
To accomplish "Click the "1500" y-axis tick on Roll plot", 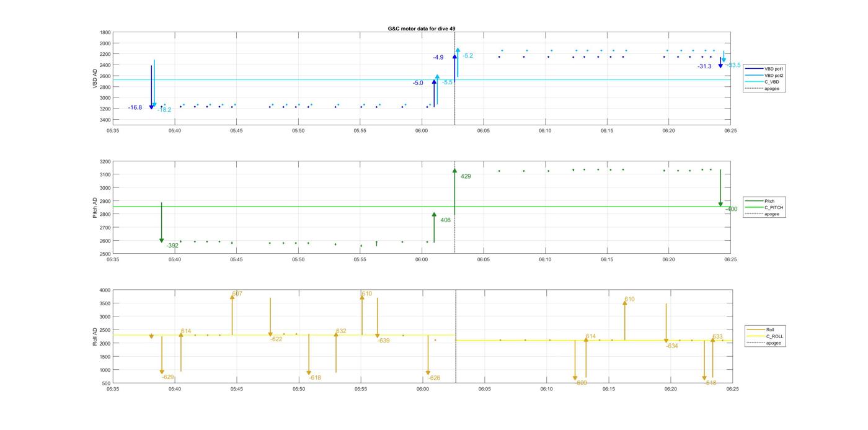I will click(105, 357).
